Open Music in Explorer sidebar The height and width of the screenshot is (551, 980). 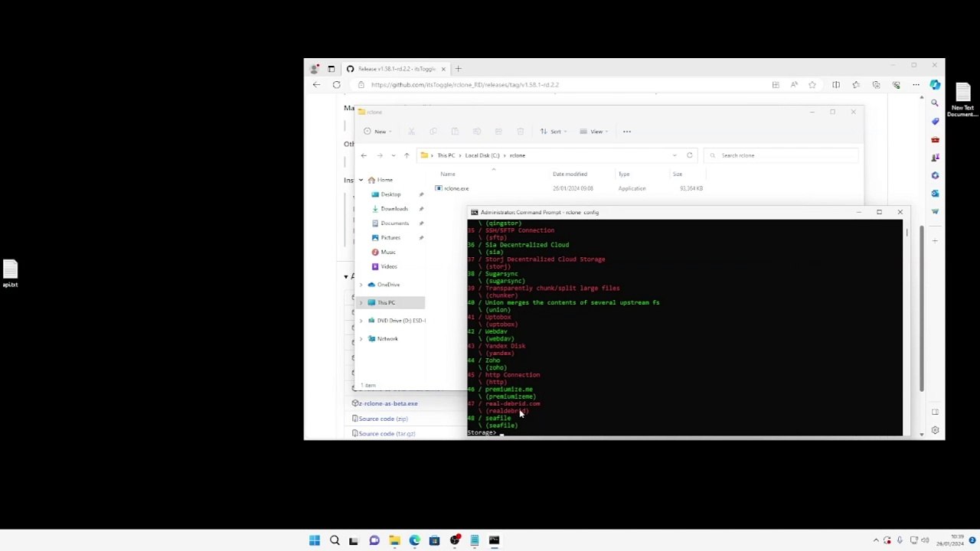[x=388, y=253]
